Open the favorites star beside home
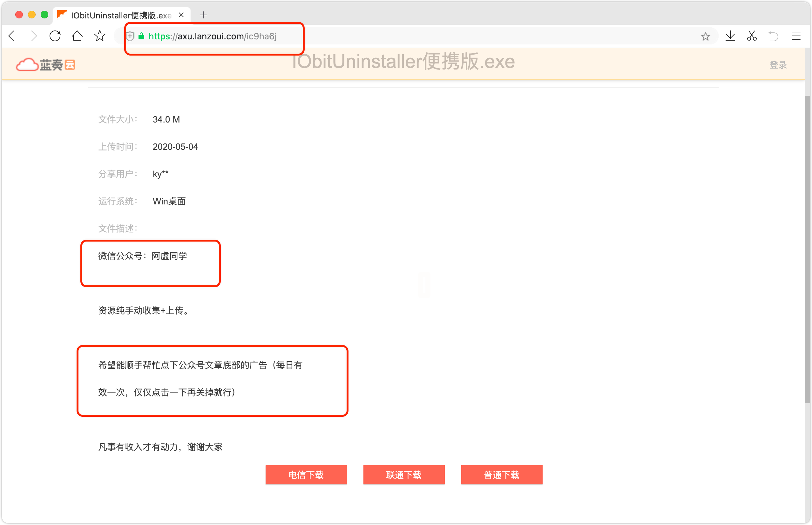Screen dimensions: 812x525 coord(100,36)
